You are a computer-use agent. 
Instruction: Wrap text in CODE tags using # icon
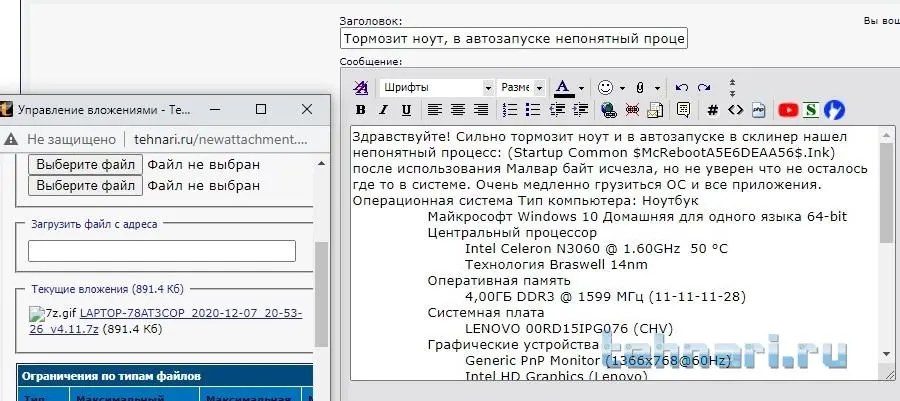(712, 110)
